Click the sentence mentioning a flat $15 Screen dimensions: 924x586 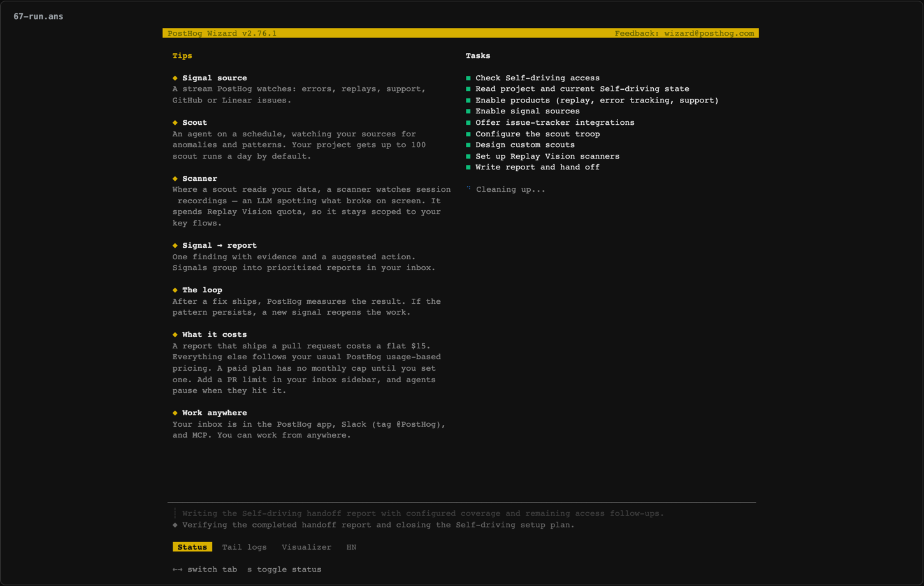point(301,346)
